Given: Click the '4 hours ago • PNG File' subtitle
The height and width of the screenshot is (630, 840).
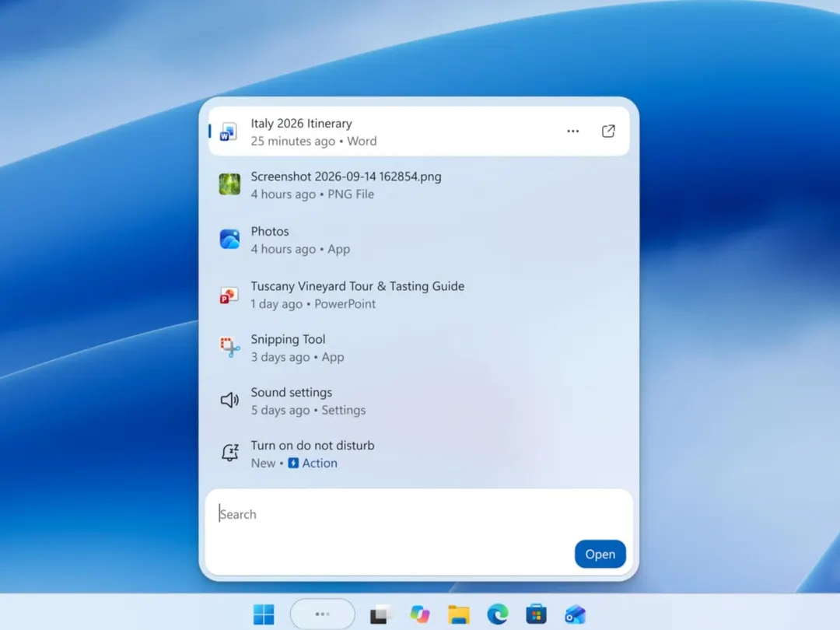Looking at the screenshot, I should [x=313, y=194].
